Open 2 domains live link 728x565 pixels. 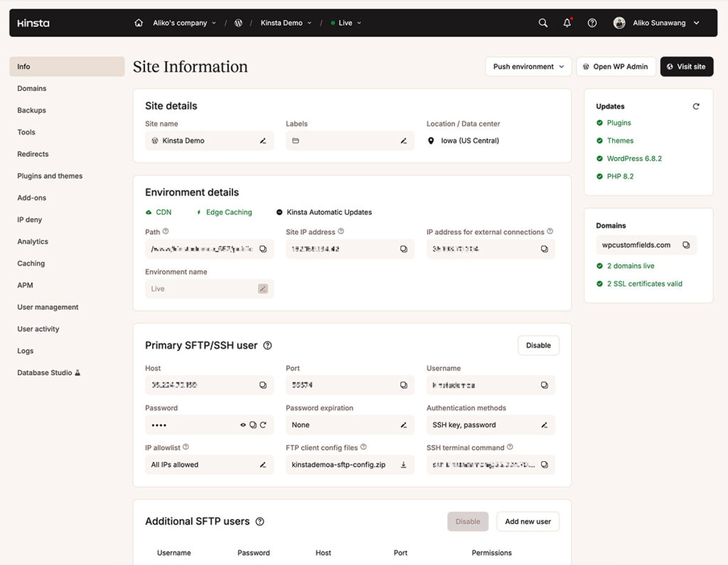click(x=631, y=266)
